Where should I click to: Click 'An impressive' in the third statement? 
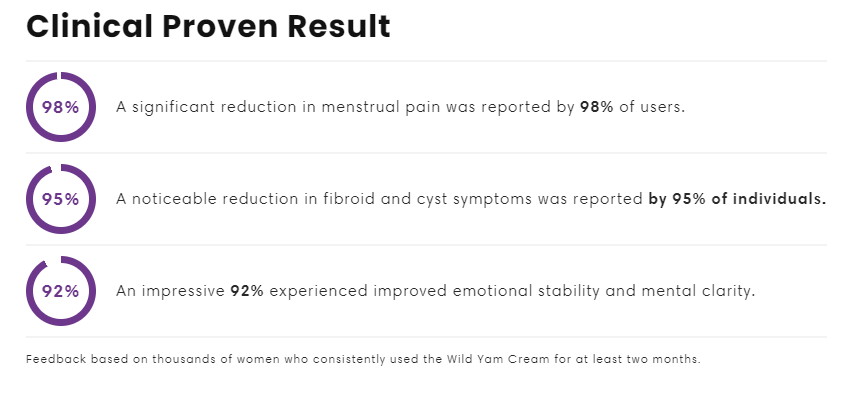(170, 291)
